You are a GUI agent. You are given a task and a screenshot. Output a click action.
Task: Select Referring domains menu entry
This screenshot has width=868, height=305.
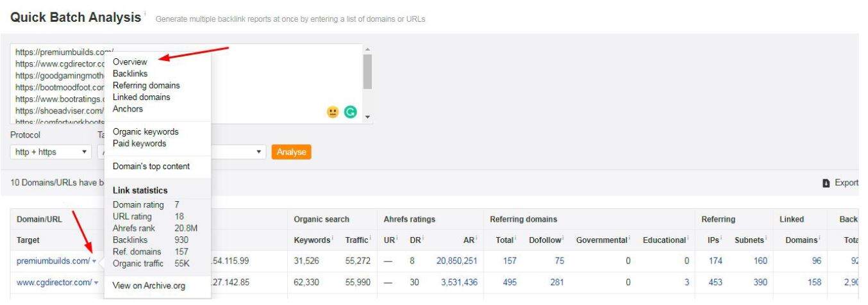click(146, 85)
